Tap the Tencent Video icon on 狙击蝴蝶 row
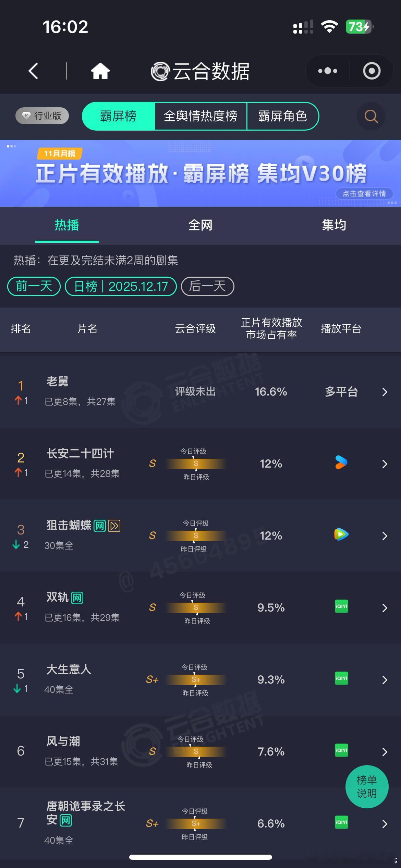The image size is (401, 868). 341,534
